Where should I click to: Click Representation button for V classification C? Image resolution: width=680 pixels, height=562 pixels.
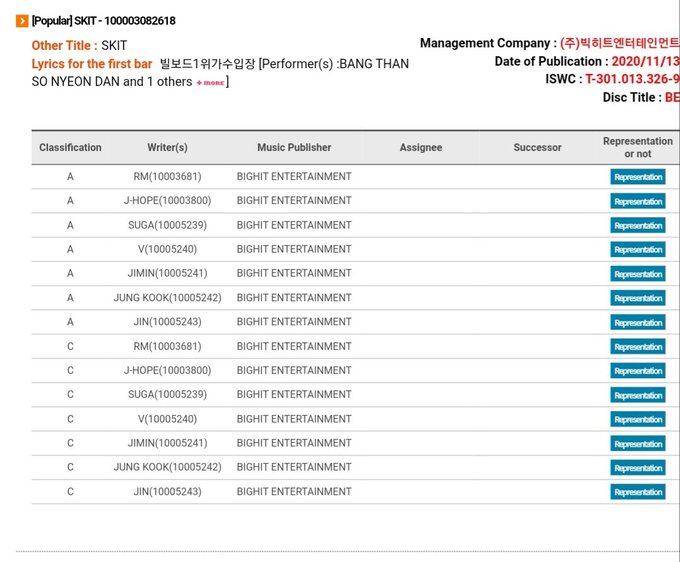[x=638, y=420]
